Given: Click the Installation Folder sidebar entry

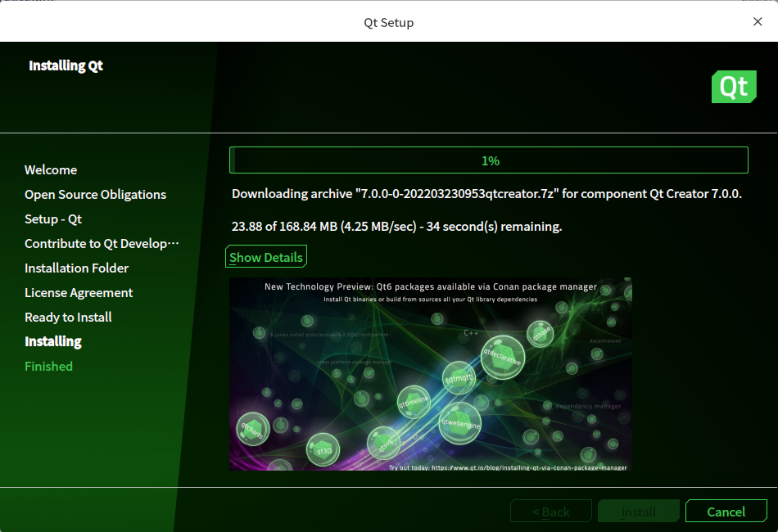Looking at the screenshot, I should 76,268.
